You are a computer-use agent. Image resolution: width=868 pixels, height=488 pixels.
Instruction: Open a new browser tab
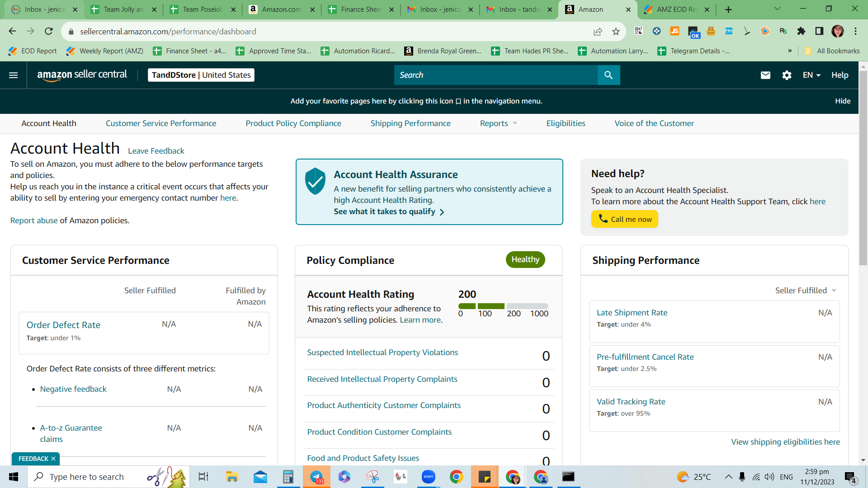tap(728, 9)
